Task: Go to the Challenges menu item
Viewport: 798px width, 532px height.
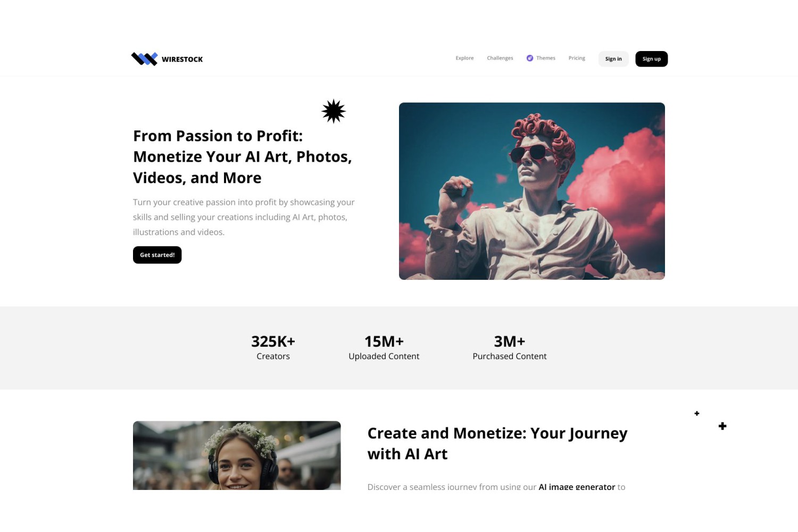Action: 500,58
